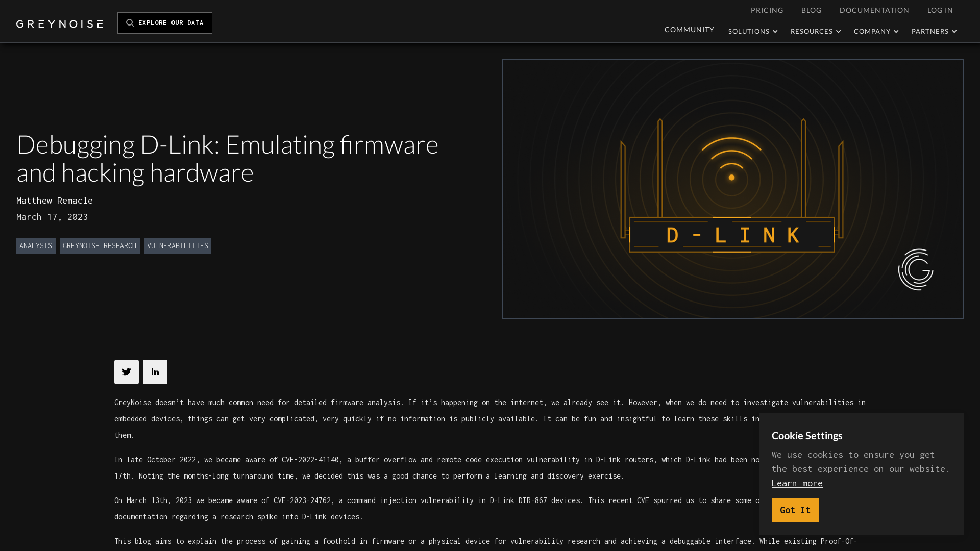
Task: Share the article on Twitter
Action: (x=127, y=372)
